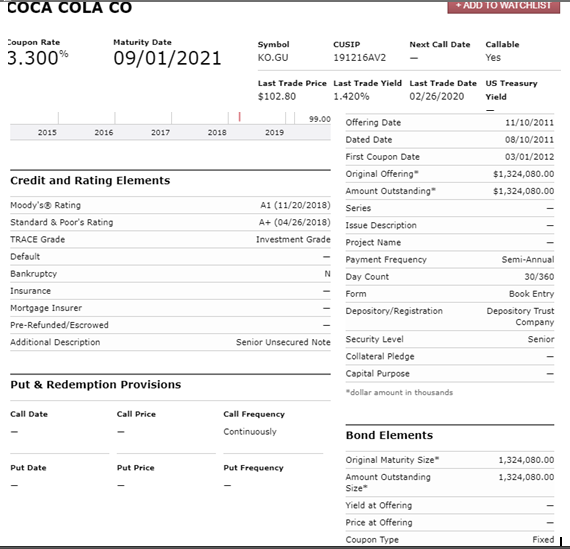Click the 99.00 price axis label
The width and height of the screenshot is (570, 549).
pyautogui.click(x=320, y=119)
